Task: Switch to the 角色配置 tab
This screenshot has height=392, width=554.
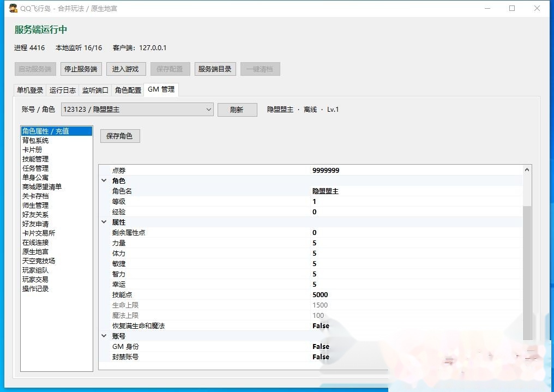Action: [x=128, y=90]
